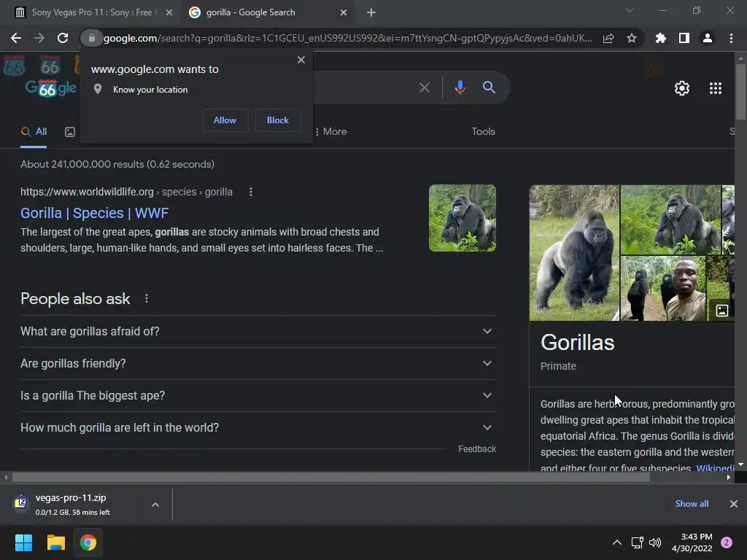Share this page using the share icon

608,39
